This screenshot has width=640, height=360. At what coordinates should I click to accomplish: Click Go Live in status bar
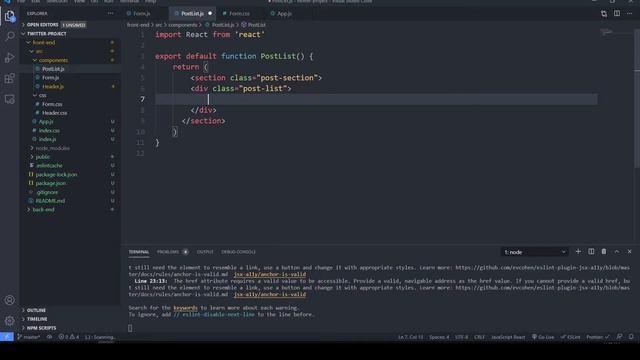click(x=543, y=337)
